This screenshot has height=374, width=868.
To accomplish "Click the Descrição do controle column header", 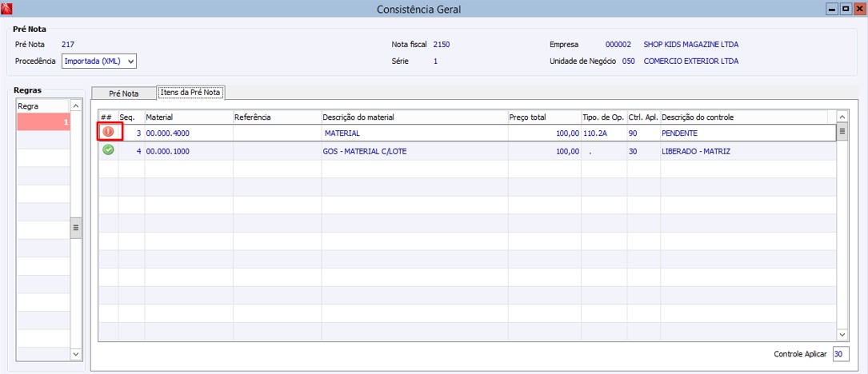I will [746, 117].
